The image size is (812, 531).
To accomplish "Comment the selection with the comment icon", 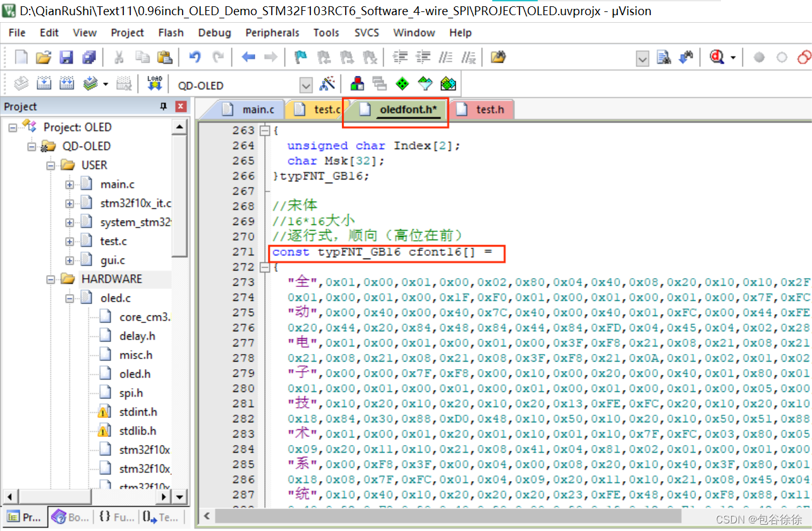I will pos(445,58).
